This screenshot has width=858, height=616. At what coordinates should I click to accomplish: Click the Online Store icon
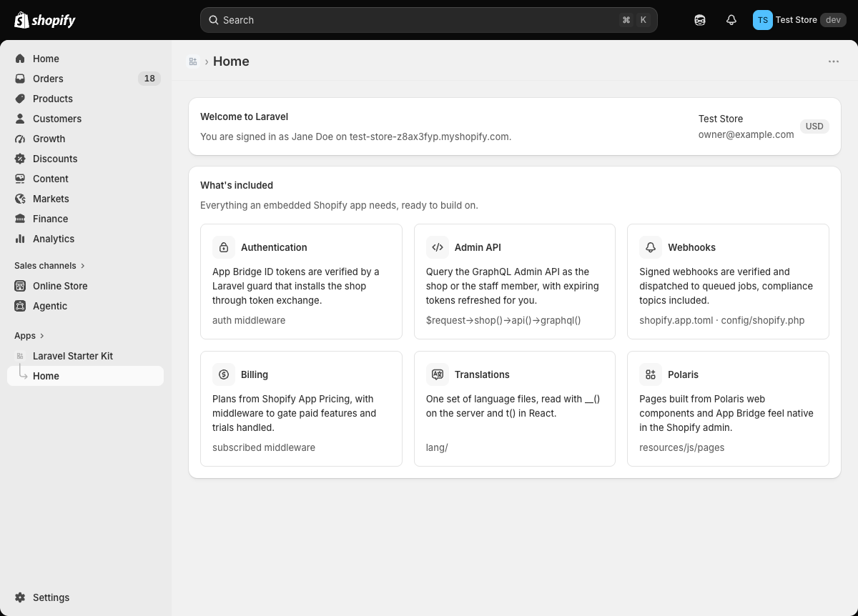click(x=20, y=286)
